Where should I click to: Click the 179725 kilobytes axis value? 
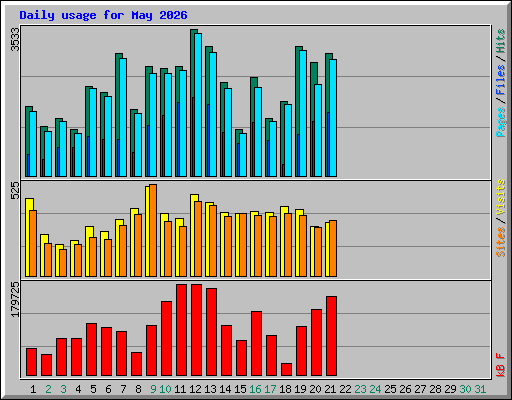click(x=15, y=299)
